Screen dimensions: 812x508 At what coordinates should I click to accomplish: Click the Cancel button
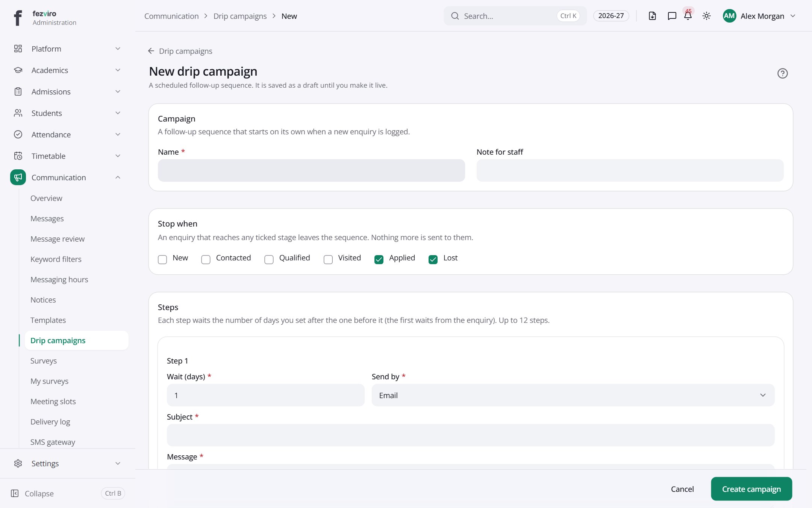[x=682, y=489]
